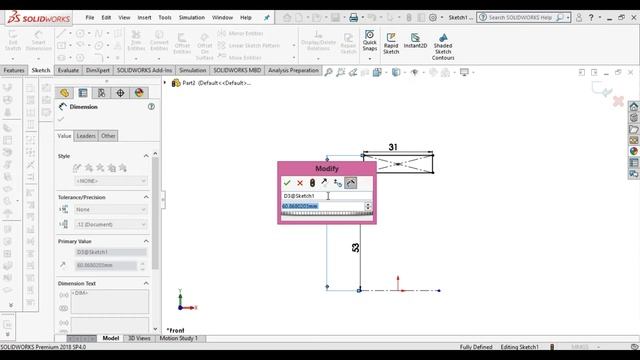This screenshot has height=360, width=640.
Task: Click the Rebuild traffic light in Modify dialog
Action: [x=312, y=183]
